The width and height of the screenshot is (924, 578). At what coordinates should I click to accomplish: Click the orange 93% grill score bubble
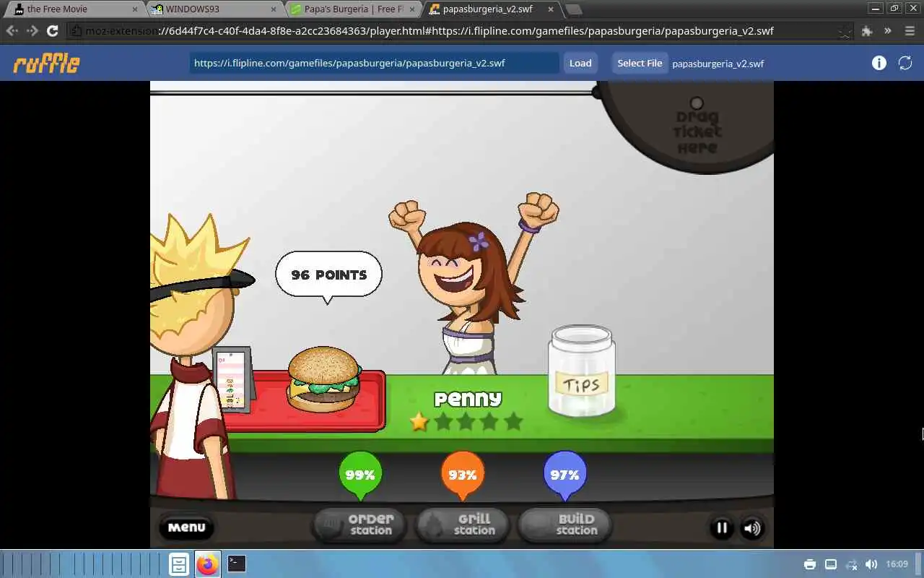(463, 474)
